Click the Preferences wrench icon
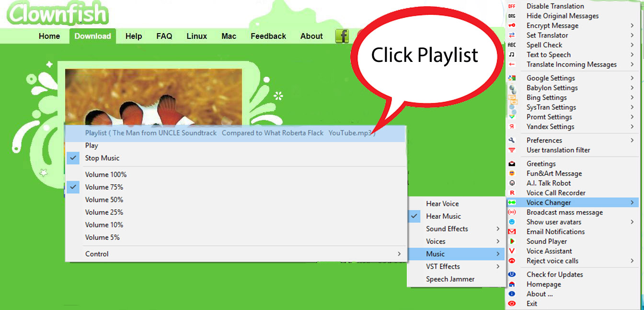The height and width of the screenshot is (310, 644). point(512,140)
